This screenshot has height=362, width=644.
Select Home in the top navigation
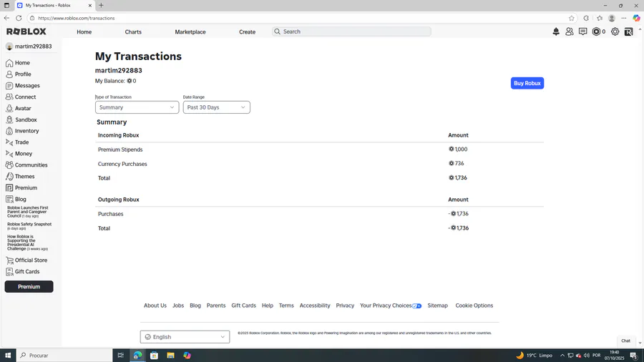pos(84,31)
